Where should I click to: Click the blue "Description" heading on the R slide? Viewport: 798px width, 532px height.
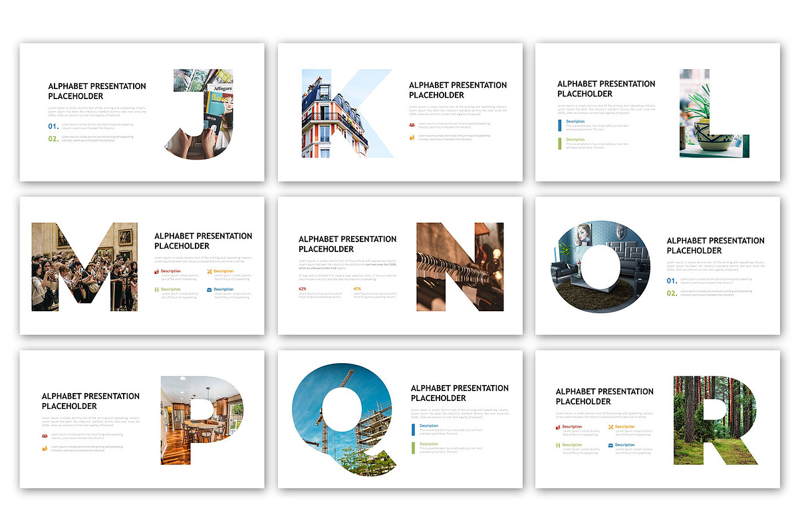pyautogui.click(x=625, y=445)
